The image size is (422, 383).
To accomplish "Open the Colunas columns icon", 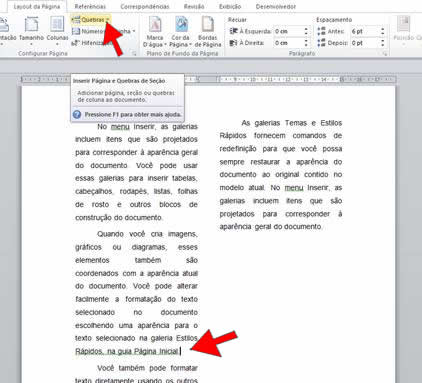I will [x=57, y=24].
